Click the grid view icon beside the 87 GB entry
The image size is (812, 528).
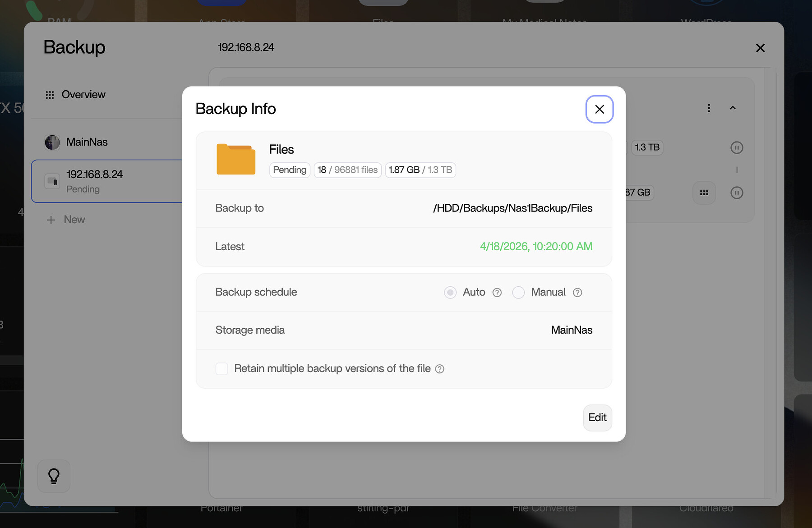[x=704, y=193]
